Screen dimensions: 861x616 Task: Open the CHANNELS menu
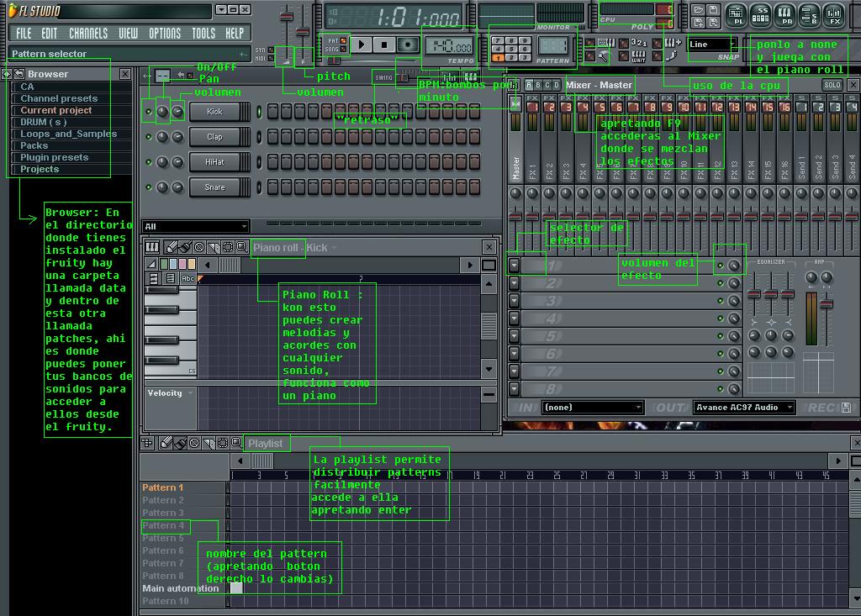coord(87,34)
